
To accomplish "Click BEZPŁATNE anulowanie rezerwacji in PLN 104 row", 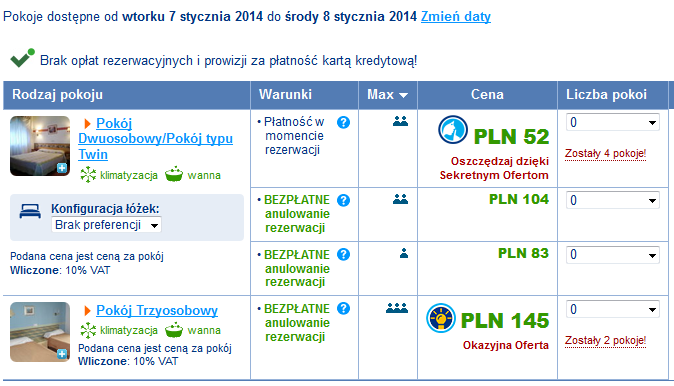I will 297,214.
